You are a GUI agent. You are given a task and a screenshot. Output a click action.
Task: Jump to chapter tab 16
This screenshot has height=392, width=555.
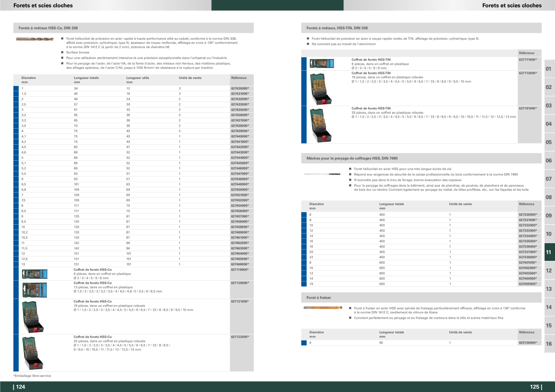click(x=549, y=344)
